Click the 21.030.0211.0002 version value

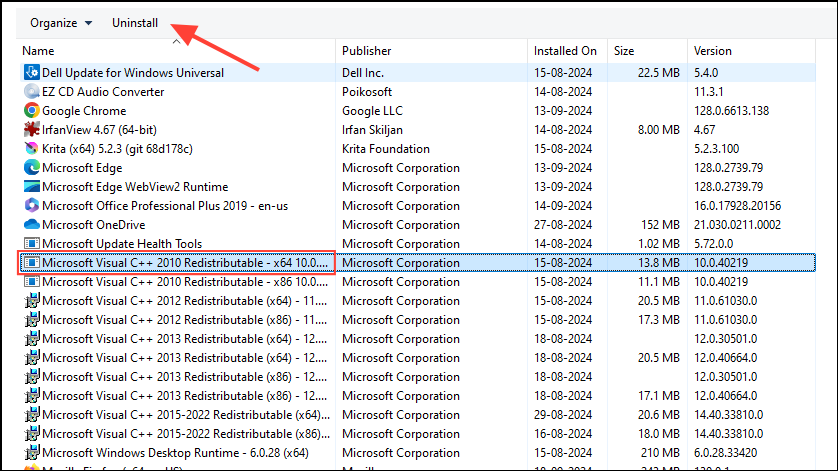[x=737, y=225]
